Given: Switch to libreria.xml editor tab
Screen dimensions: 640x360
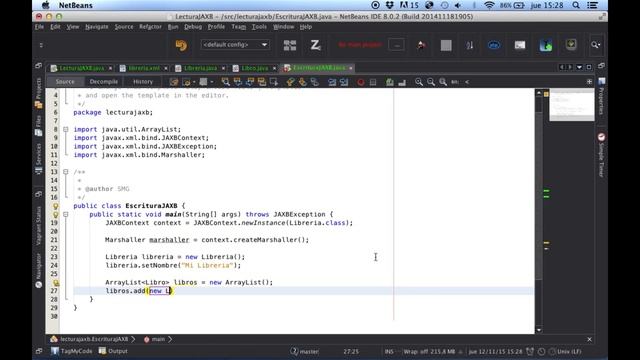Looking at the screenshot, I should (x=143, y=68).
